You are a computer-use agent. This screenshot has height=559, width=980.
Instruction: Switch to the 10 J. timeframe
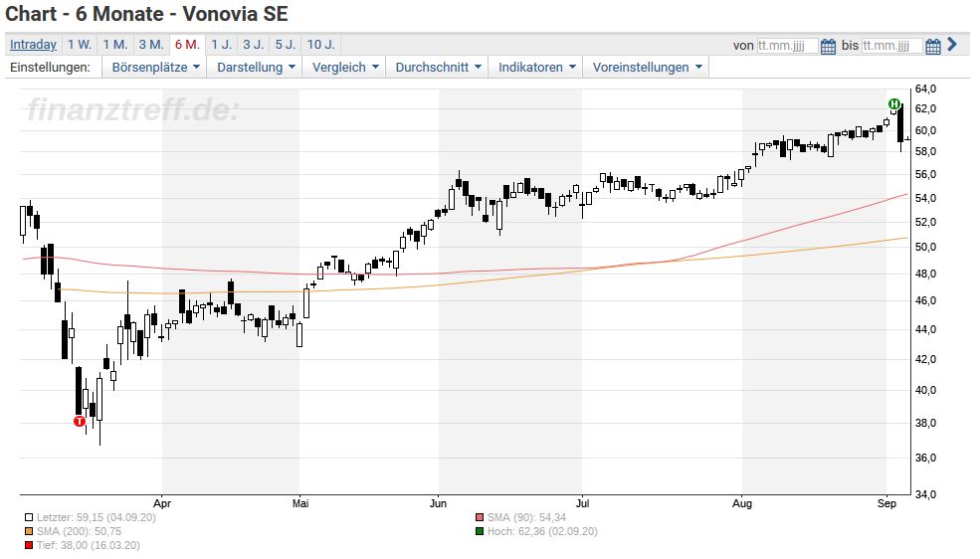coord(321,45)
